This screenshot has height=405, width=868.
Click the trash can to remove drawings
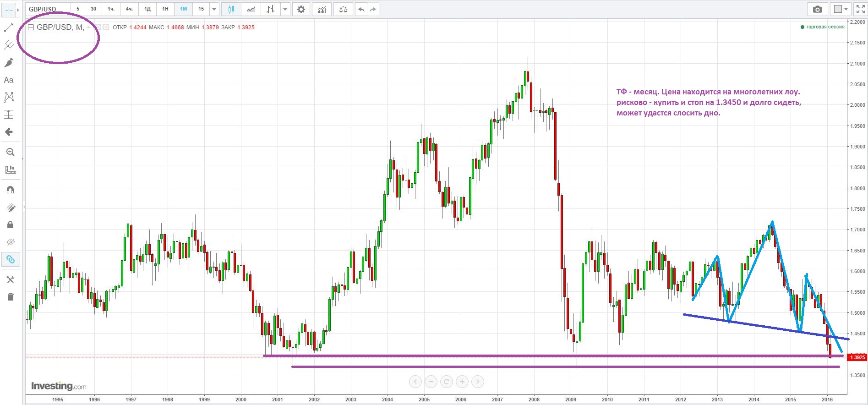(10, 297)
